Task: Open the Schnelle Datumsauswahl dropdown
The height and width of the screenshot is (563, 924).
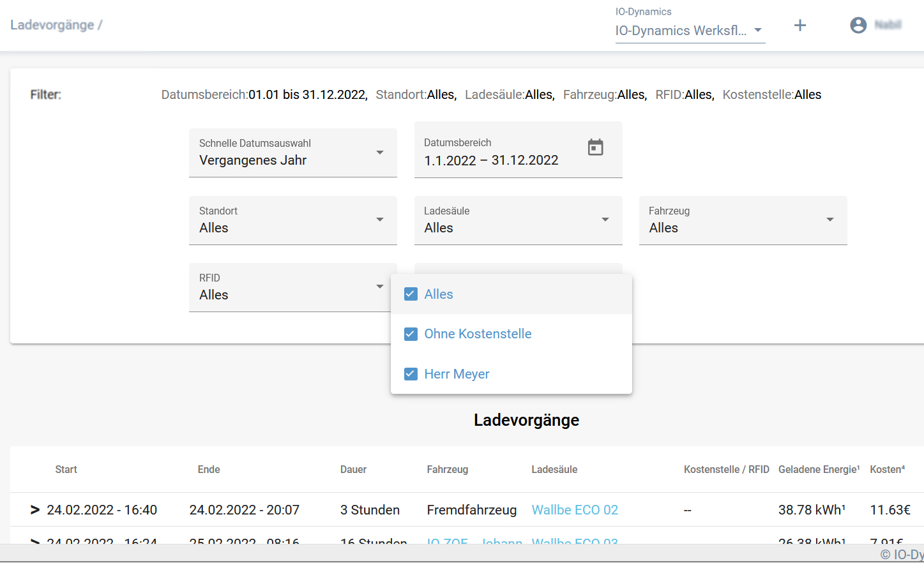Action: pos(292,153)
